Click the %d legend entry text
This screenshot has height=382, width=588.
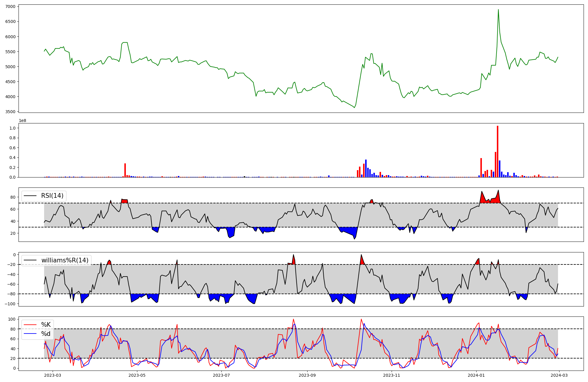coord(46,334)
